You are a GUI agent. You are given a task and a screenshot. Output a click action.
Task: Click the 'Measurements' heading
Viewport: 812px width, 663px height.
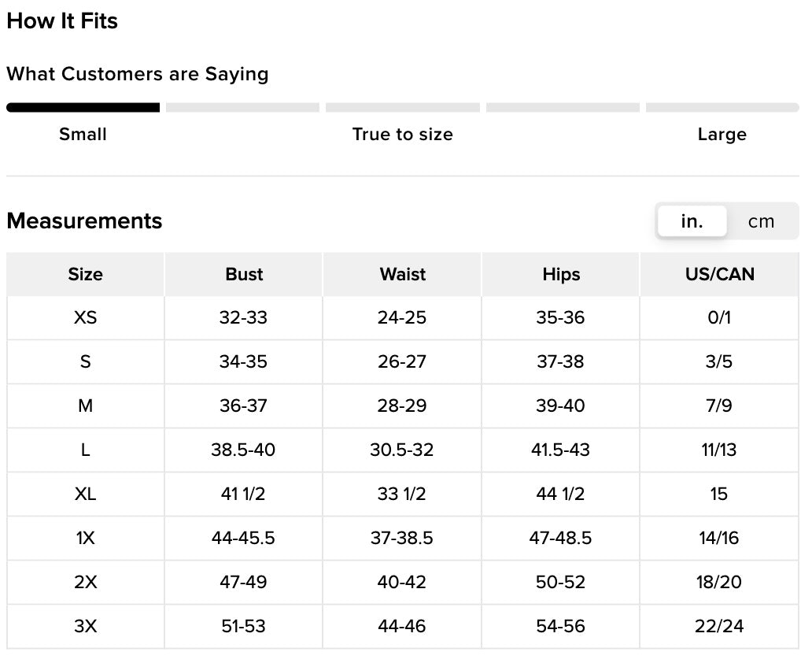(84, 221)
